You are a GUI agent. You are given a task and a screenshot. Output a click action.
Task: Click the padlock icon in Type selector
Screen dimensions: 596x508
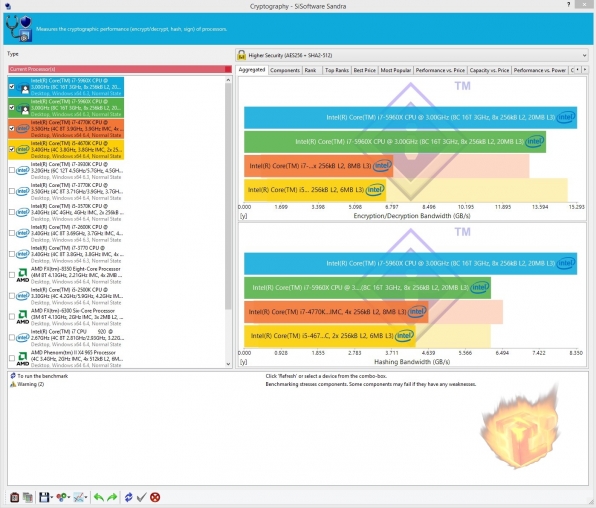coord(241,55)
